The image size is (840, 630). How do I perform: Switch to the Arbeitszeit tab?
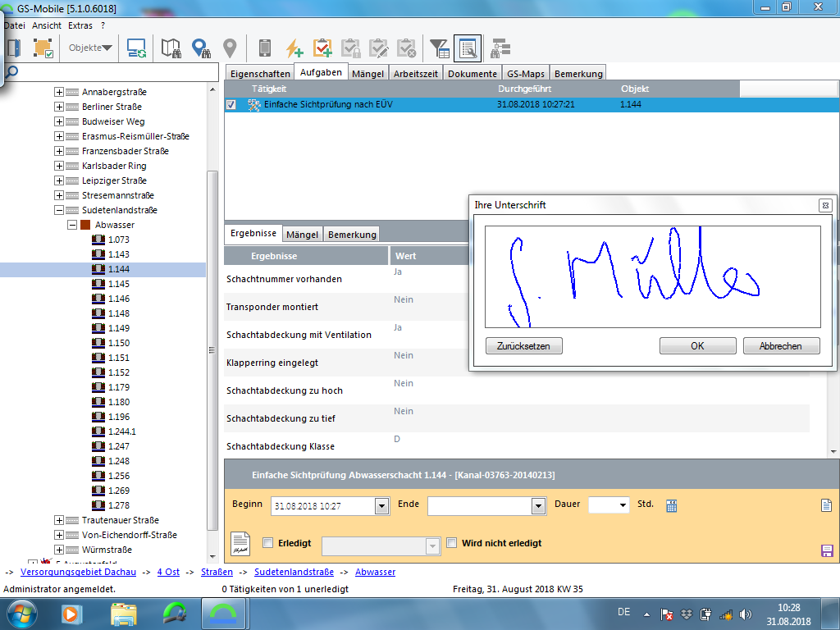tap(416, 73)
